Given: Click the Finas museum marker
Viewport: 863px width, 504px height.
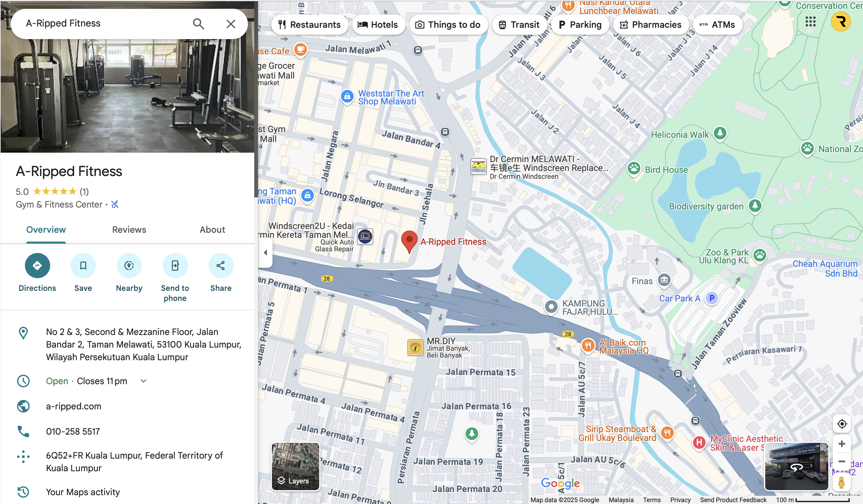Looking at the screenshot, I should 664,280.
